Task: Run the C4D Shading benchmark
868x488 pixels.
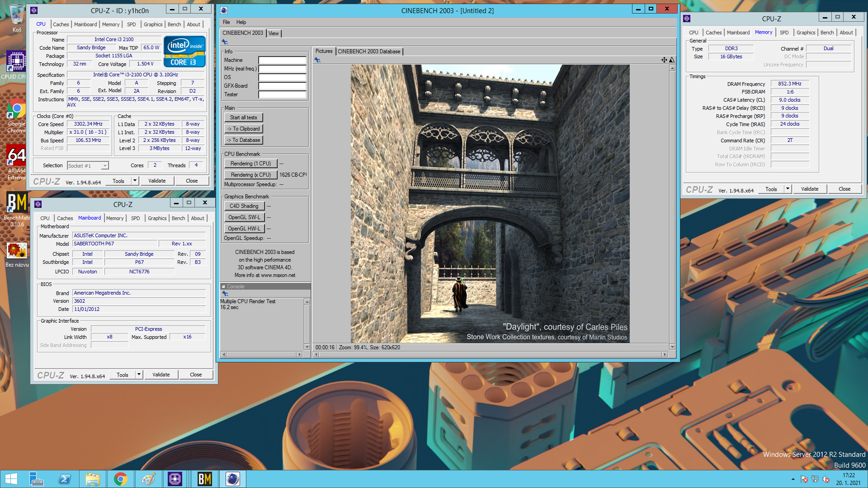Action: [x=244, y=206]
